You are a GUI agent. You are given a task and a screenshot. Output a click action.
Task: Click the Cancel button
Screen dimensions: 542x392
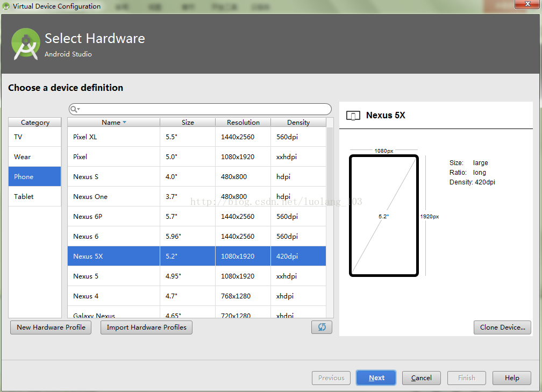422,378
